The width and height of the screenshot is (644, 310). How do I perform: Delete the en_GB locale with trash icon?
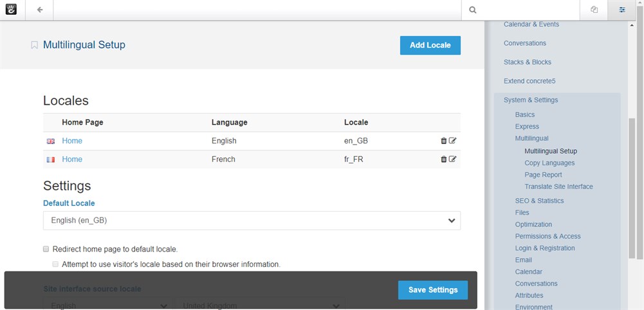tap(443, 141)
